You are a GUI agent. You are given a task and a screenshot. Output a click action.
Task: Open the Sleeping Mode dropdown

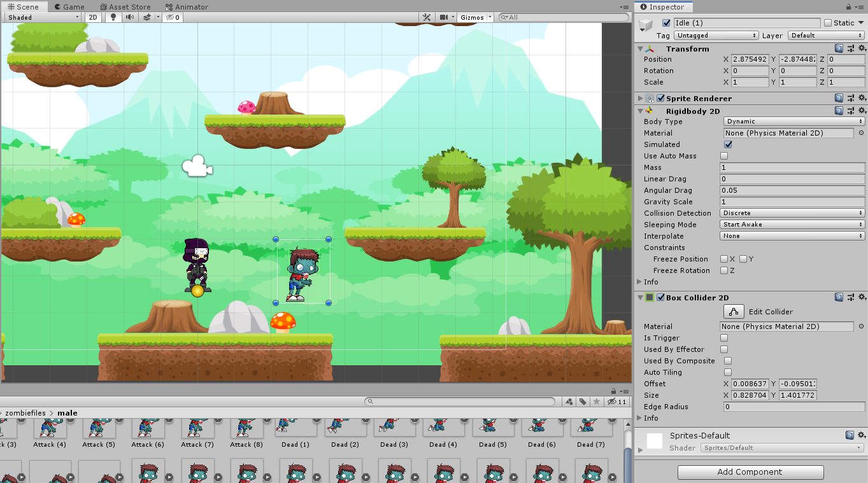click(792, 225)
